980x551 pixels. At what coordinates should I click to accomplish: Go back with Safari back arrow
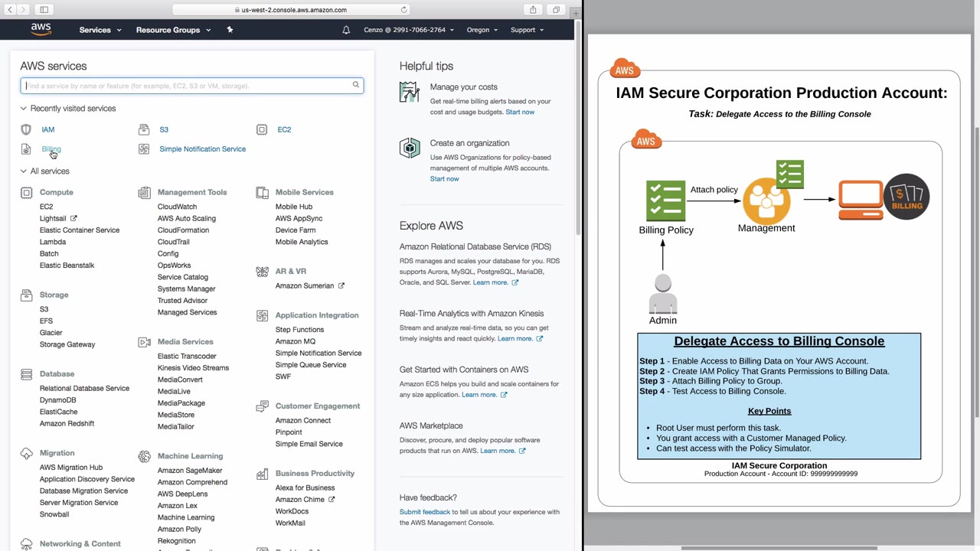11,10
